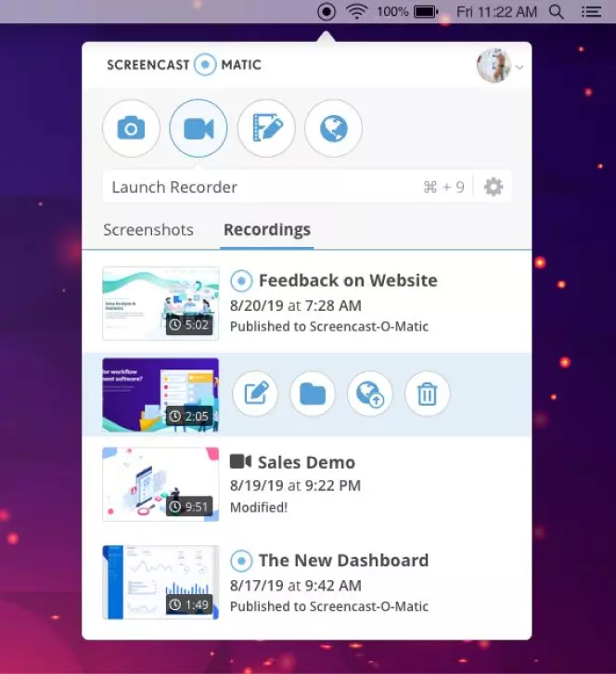Viewport: 616px width, 674px height.
Task: Click the Sales Demo title
Action: tap(306, 462)
